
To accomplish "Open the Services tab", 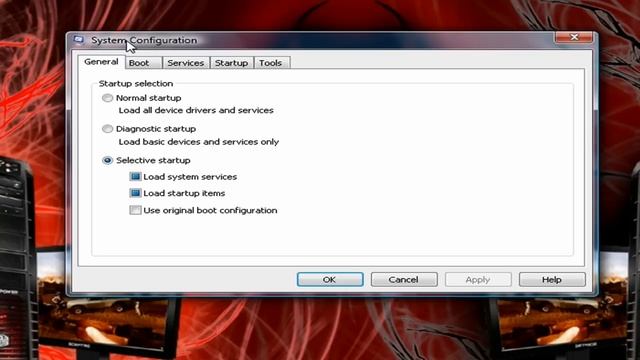I will click(186, 63).
